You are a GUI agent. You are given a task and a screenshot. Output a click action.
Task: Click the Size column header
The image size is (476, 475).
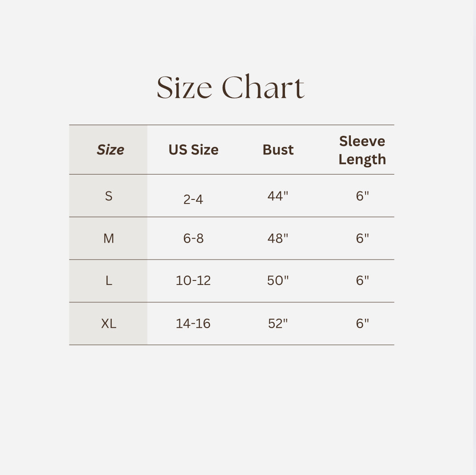point(110,150)
